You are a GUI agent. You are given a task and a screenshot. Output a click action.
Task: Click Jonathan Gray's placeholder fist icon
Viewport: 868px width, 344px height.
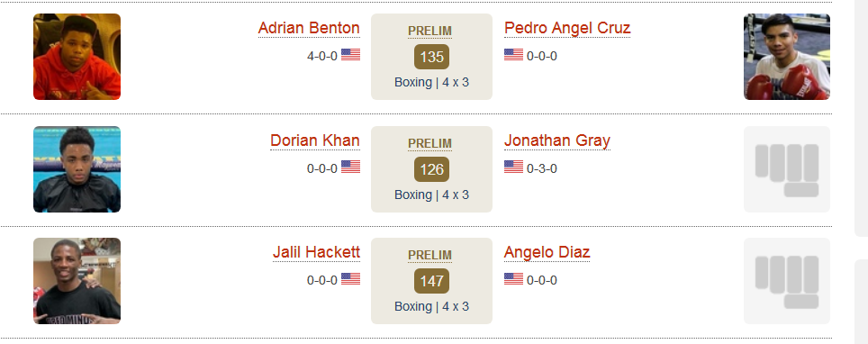(x=787, y=169)
